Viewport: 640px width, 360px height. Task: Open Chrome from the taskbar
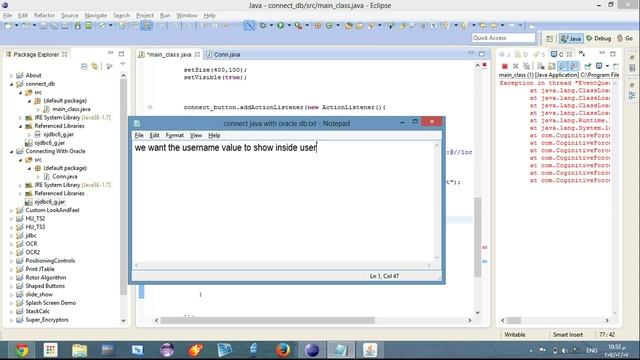tap(22, 350)
